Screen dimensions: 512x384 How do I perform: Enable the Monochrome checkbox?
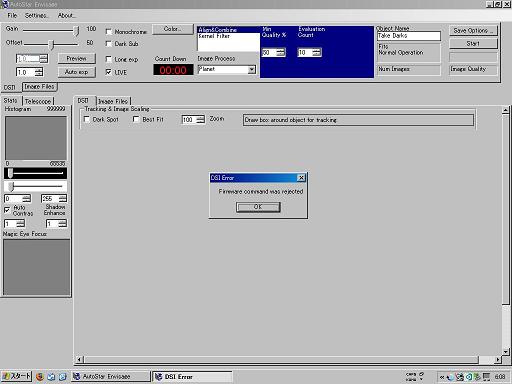109,32
